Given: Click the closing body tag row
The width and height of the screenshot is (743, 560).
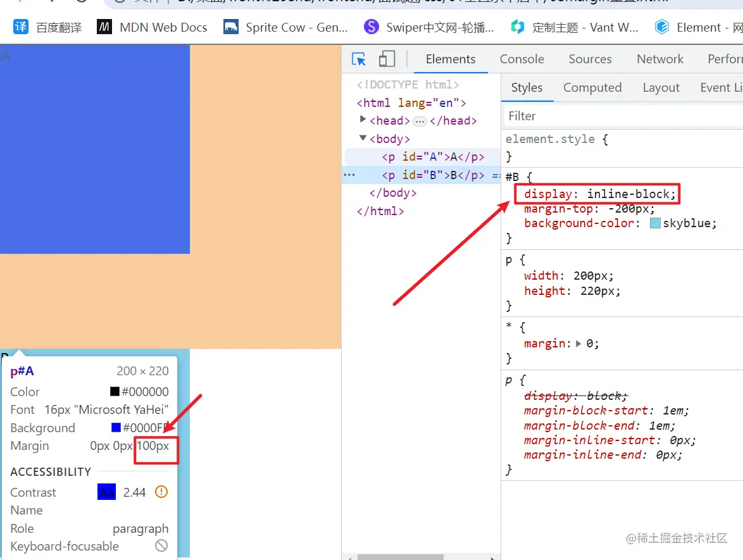Looking at the screenshot, I should coord(393,193).
